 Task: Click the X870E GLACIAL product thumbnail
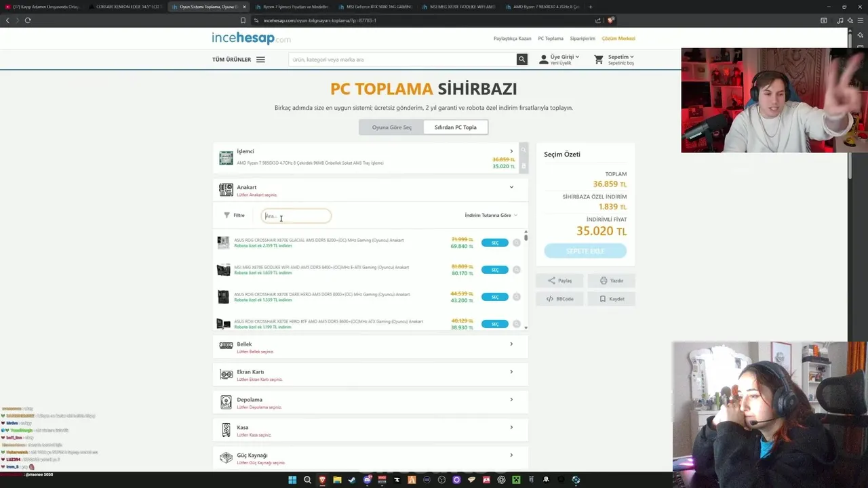coord(223,243)
